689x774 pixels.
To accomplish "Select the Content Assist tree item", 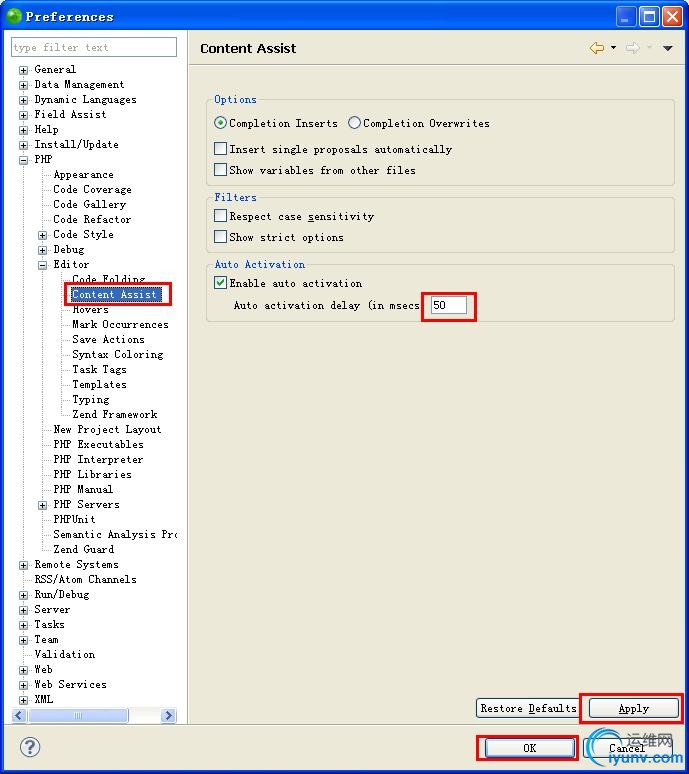I will [x=115, y=294].
